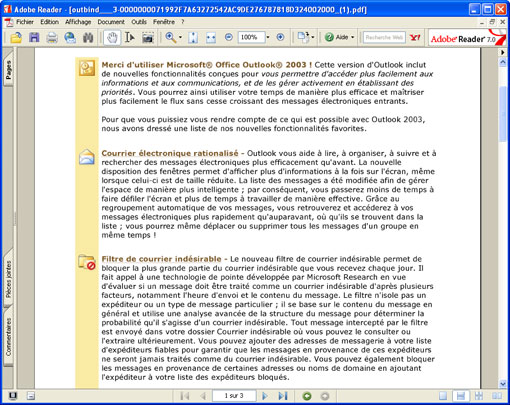Open search with the binoculars icon
Image resolution: width=510 pixels, height=405 pixels.
point(88,37)
